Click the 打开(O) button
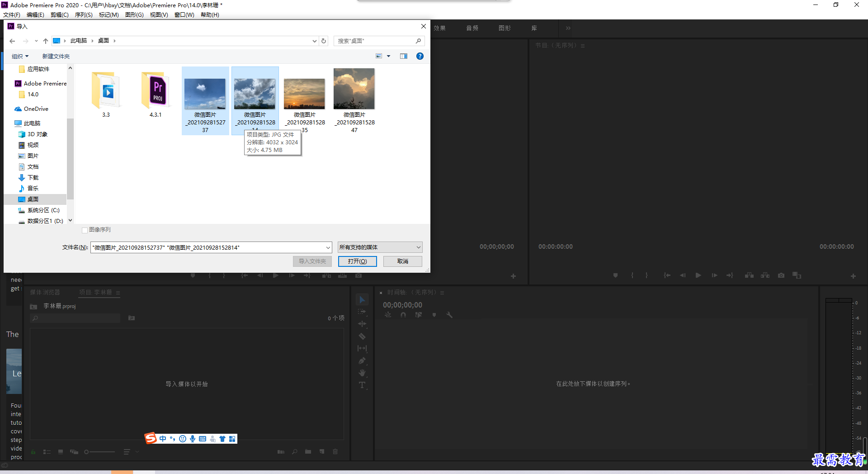This screenshot has width=868, height=474. pyautogui.click(x=358, y=261)
